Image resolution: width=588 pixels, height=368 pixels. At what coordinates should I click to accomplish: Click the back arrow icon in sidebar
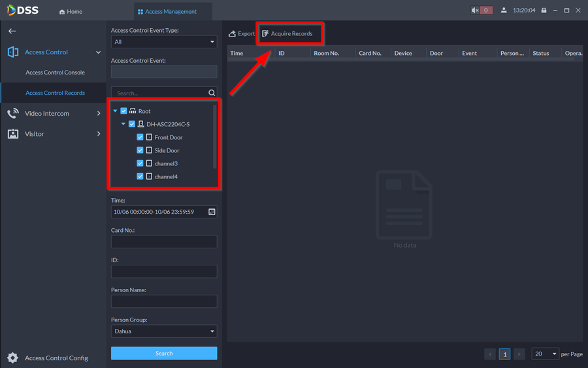point(12,31)
